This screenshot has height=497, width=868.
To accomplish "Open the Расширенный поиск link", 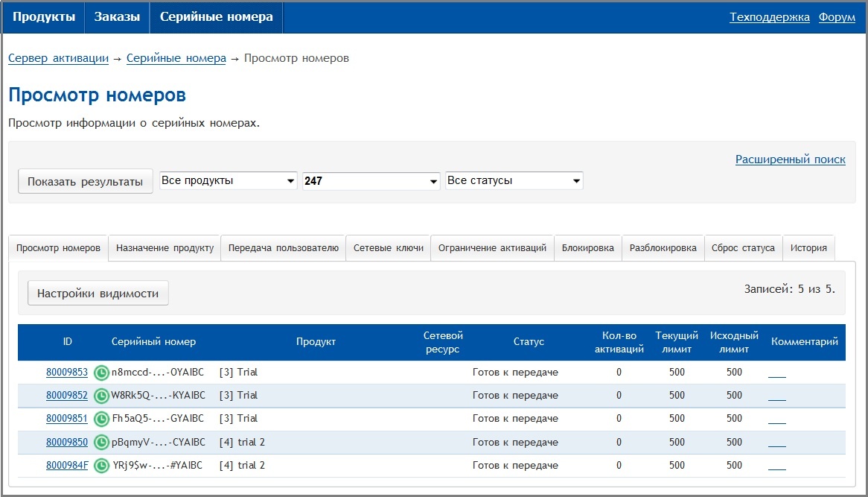I will [x=790, y=159].
